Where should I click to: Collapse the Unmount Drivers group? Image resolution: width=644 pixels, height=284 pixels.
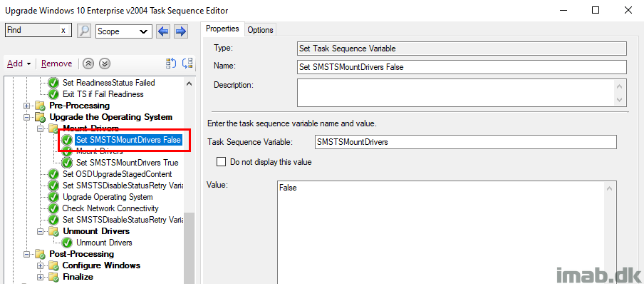pos(41,231)
